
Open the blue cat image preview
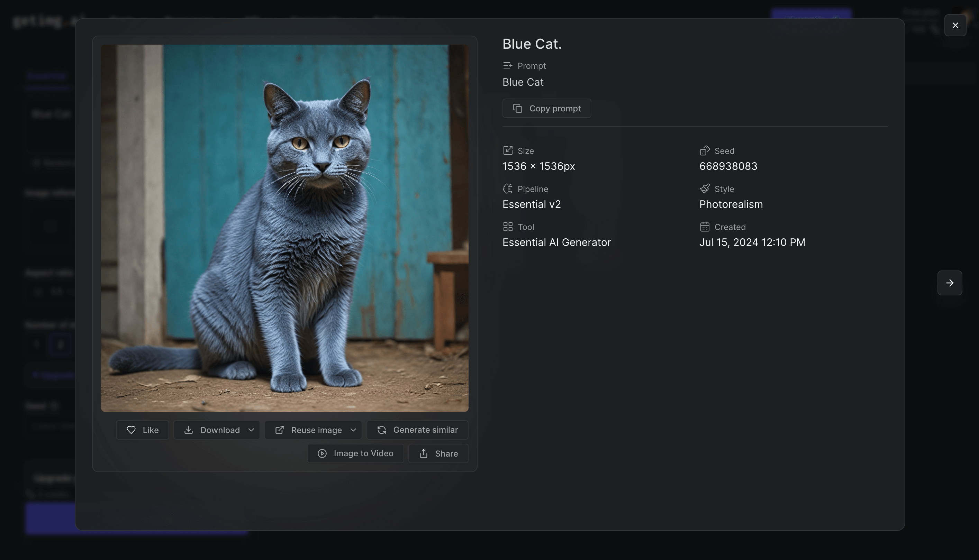click(285, 228)
